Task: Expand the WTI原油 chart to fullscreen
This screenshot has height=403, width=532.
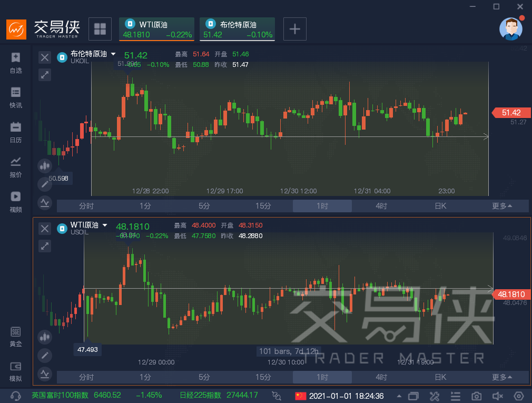Action: pos(45,246)
